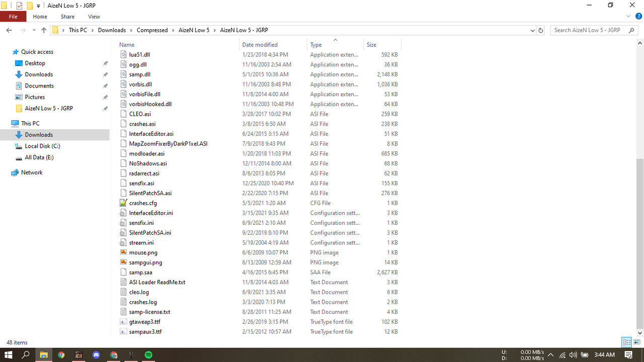Click the clock showing 3:44 AM
Screen dimensions: 644x362
pyautogui.click(x=604, y=355)
